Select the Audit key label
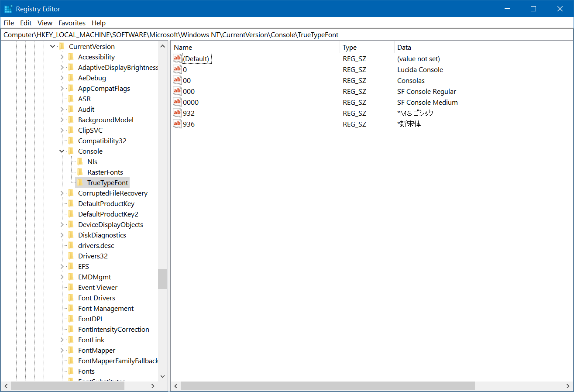574x392 pixels. pos(86,109)
